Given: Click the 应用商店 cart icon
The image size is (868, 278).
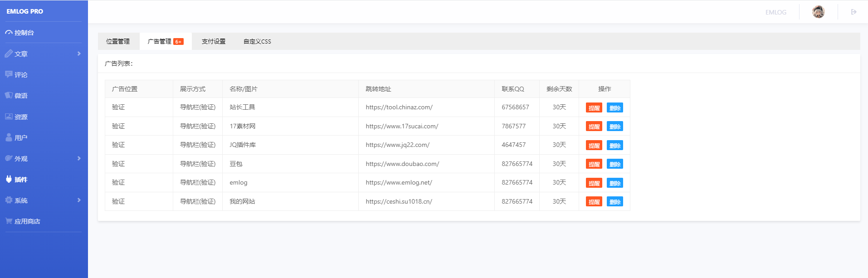Looking at the screenshot, I should pos(9,221).
